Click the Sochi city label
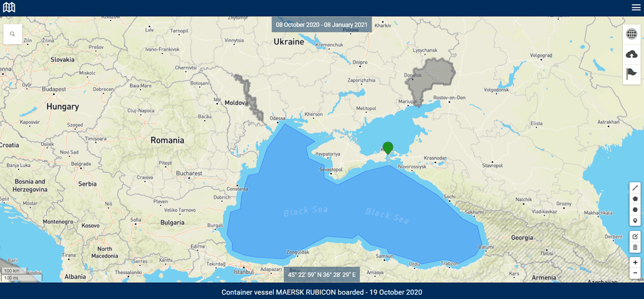Viewport: 644px width, 299px height. coord(450,197)
